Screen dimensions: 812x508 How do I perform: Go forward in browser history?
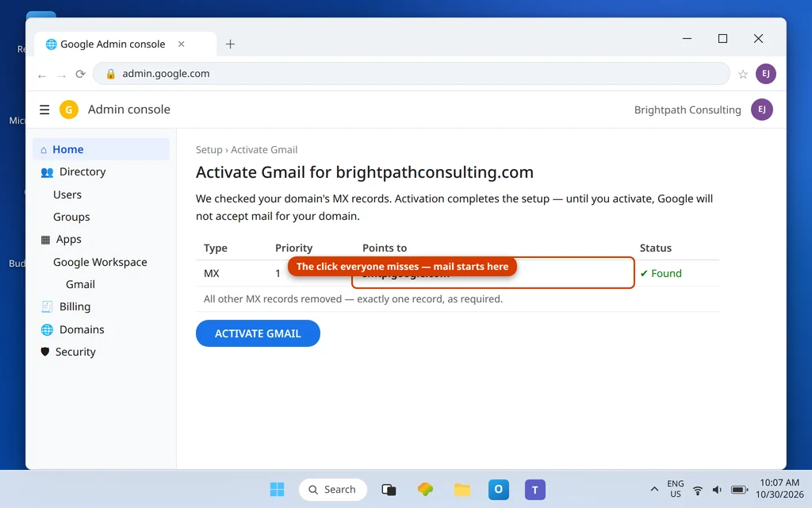pos(62,75)
